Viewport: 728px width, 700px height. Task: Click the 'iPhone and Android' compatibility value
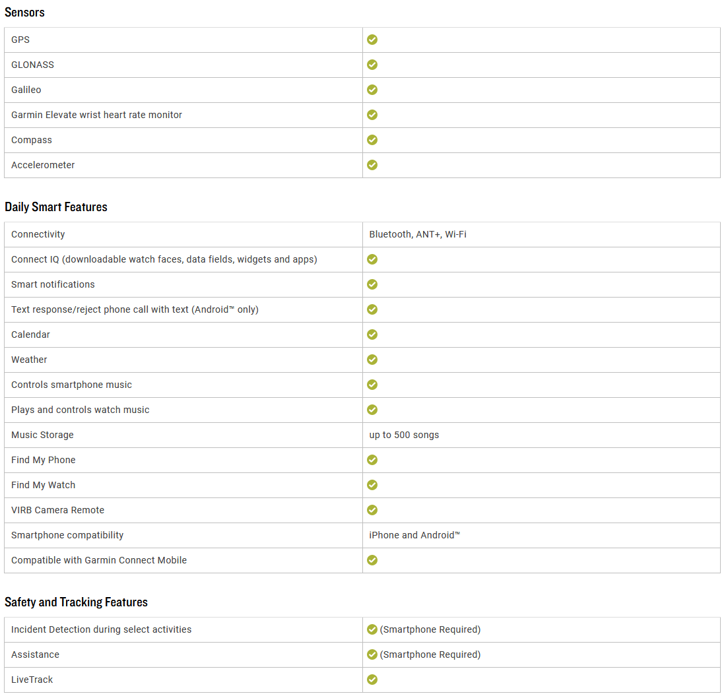(414, 535)
